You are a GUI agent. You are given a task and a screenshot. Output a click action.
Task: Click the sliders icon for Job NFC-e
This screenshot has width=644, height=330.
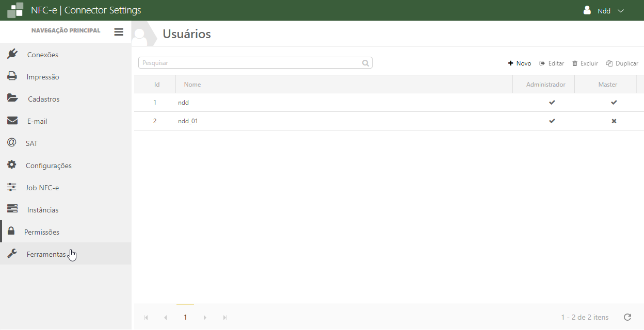coord(12,187)
